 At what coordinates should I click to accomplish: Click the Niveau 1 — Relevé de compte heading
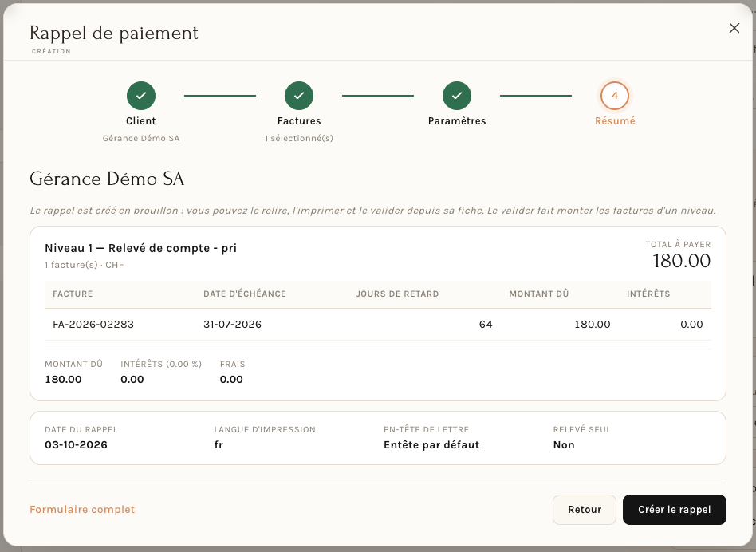[x=141, y=248]
